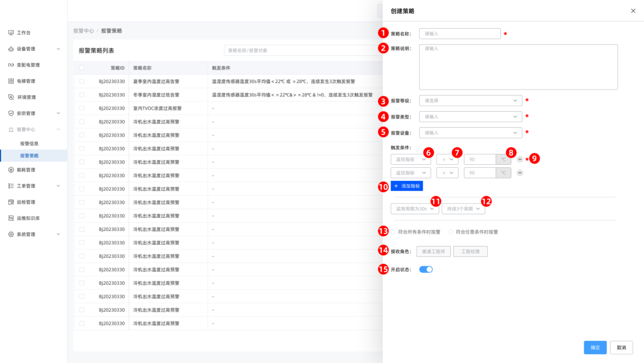The image size is (644, 363).
Task: Select the 环境管理 environment management icon
Action: [x=10, y=96]
